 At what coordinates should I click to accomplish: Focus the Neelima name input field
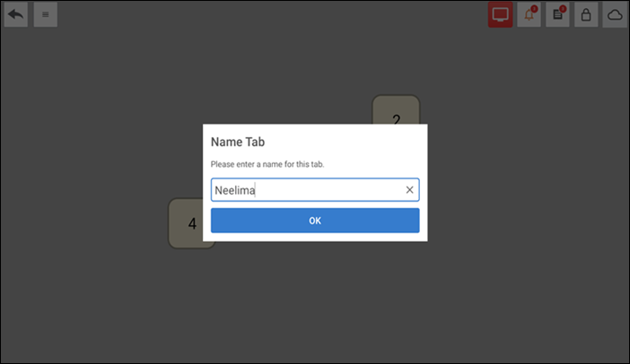point(315,190)
